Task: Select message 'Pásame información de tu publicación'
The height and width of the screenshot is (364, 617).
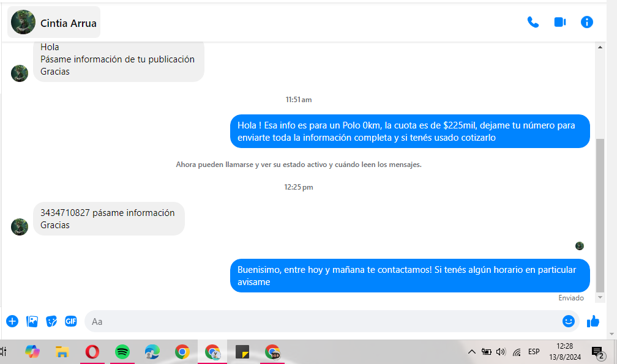Action: pos(119,61)
